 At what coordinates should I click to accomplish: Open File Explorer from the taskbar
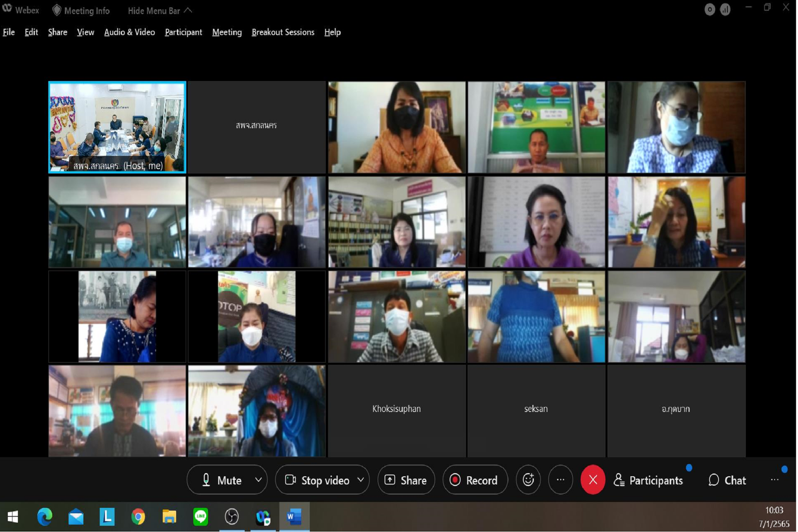point(169,517)
